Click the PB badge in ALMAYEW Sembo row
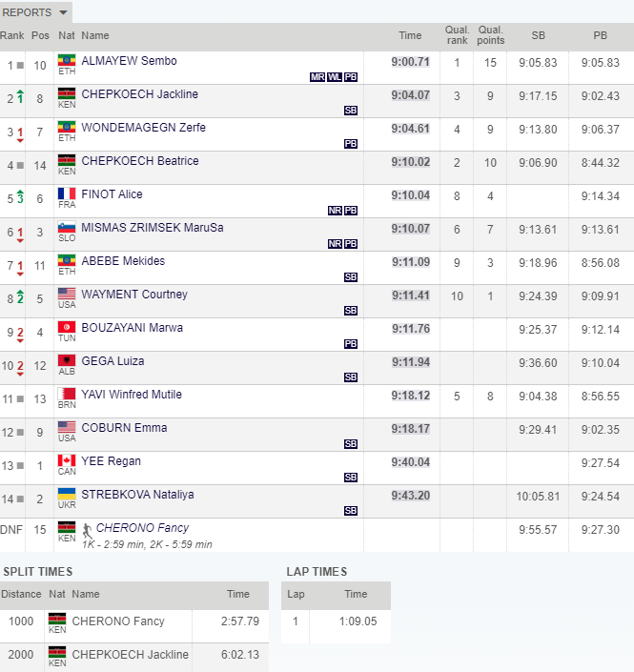 (x=351, y=77)
